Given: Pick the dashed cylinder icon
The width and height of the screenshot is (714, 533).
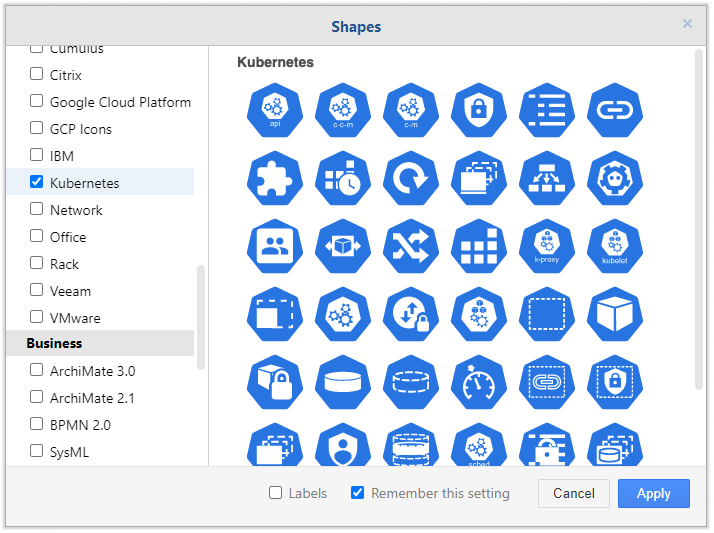Looking at the screenshot, I should point(411,382).
